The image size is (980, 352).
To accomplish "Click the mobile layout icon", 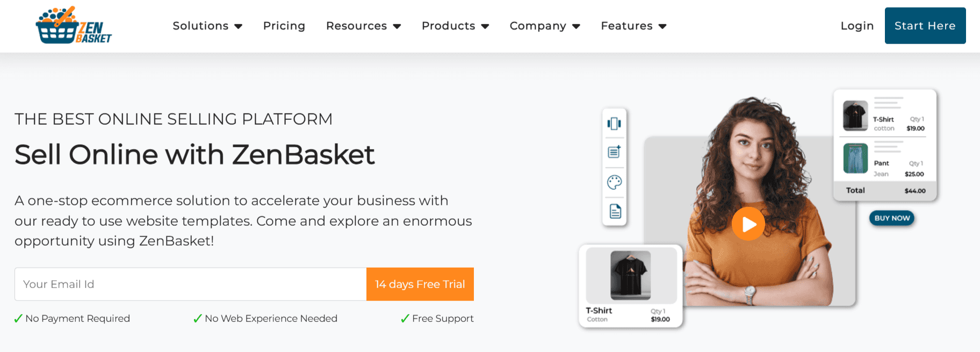I will tap(614, 124).
